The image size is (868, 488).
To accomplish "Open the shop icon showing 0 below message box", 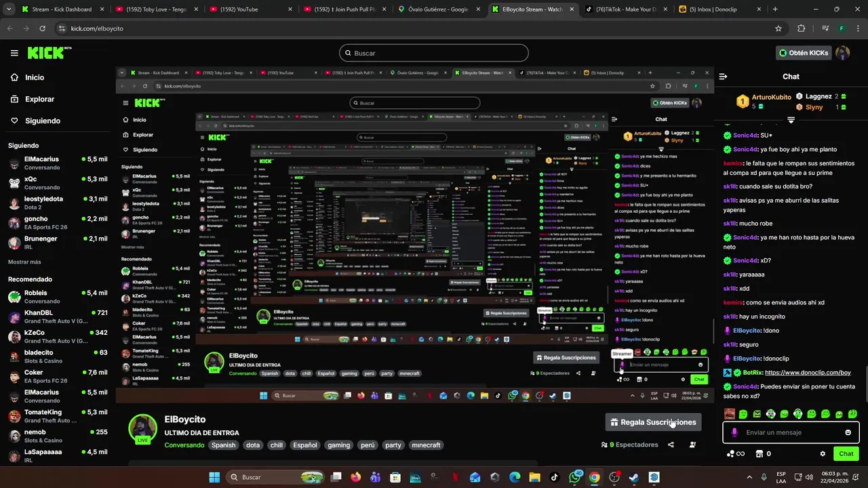I will [x=764, y=453].
